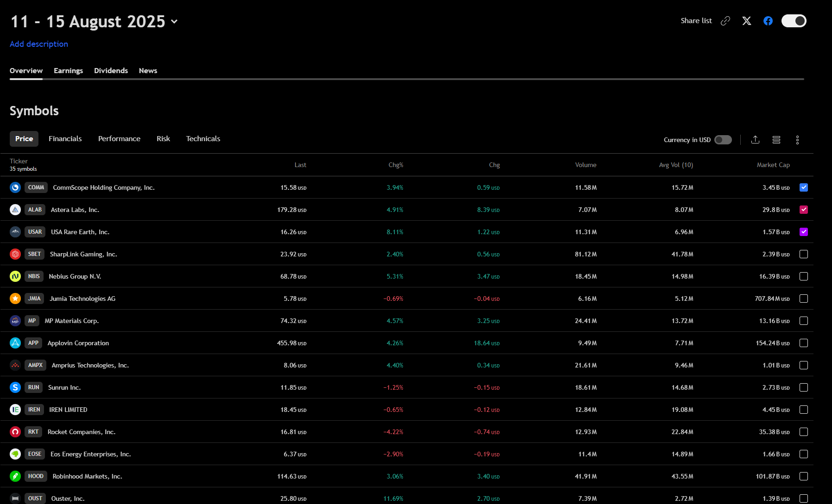
Task: Click the Robinhood Markets feather logo
Action: point(15,476)
